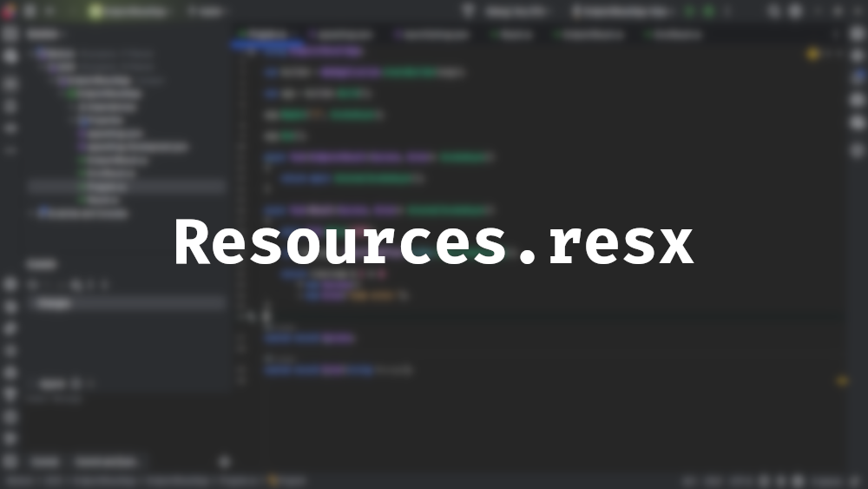Click the yellow warning indicator in the editor corner

click(813, 54)
